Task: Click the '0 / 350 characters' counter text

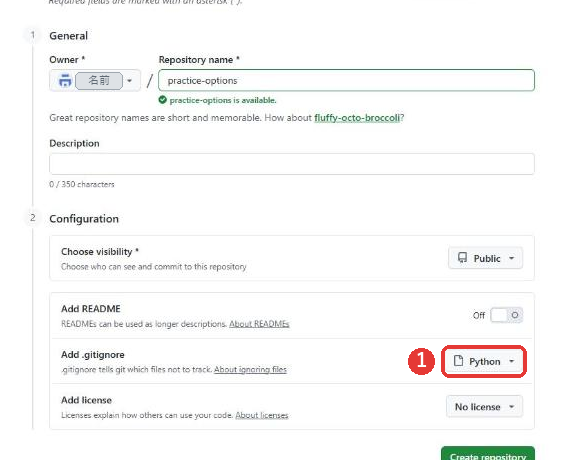Action: tap(82, 184)
